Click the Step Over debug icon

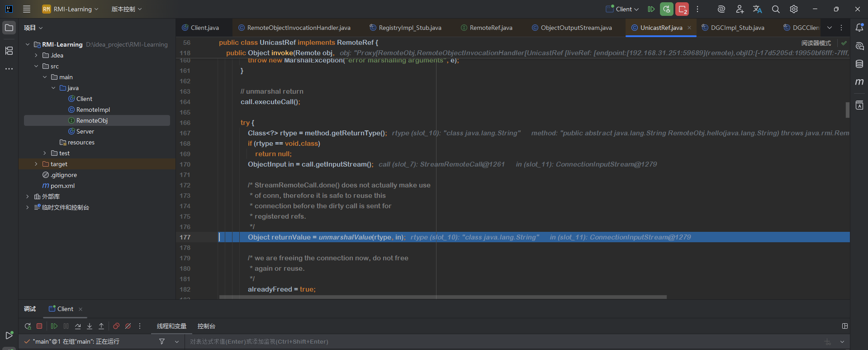(x=78, y=326)
